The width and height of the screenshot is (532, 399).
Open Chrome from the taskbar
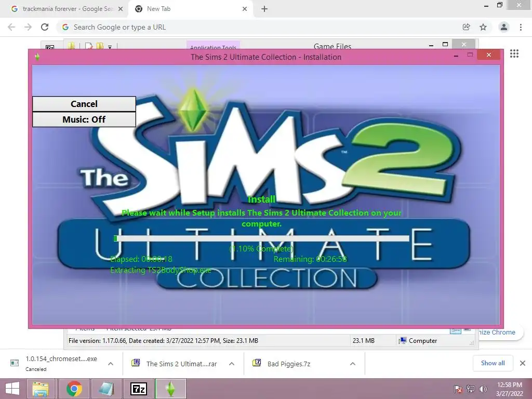[x=74, y=389]
